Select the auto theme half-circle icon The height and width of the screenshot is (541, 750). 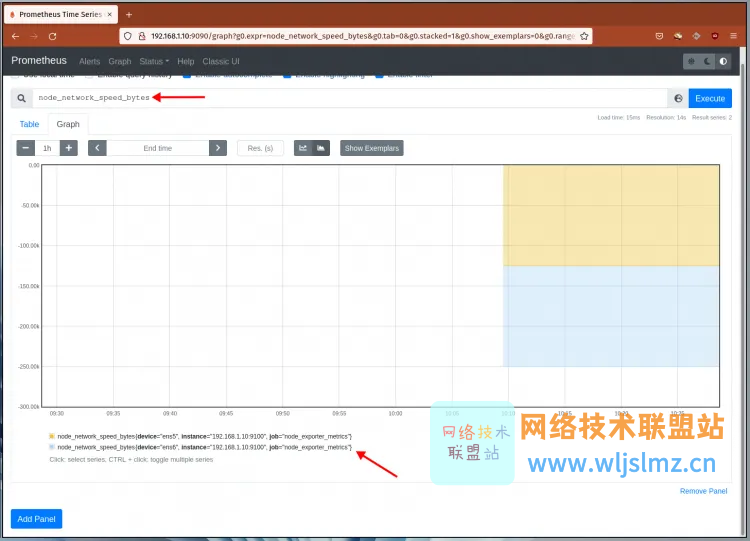point(723,61)
